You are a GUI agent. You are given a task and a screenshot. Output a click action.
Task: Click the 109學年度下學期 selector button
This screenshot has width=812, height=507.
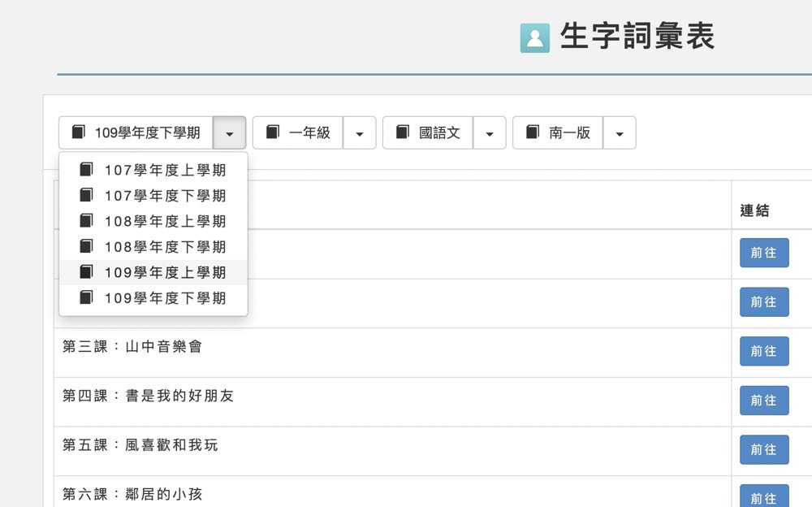(136, 132)
